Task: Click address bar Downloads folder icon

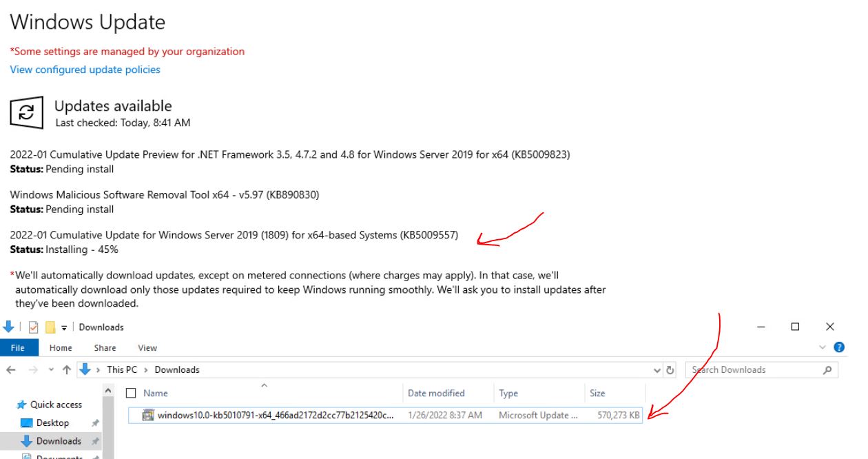Action: coord(85,369)
